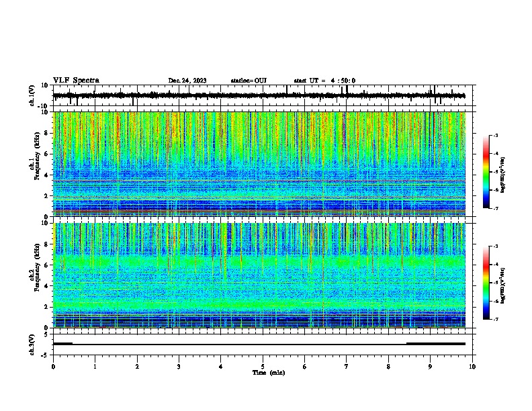Click the "5" tick on the ch.3(V) axis

46,334
